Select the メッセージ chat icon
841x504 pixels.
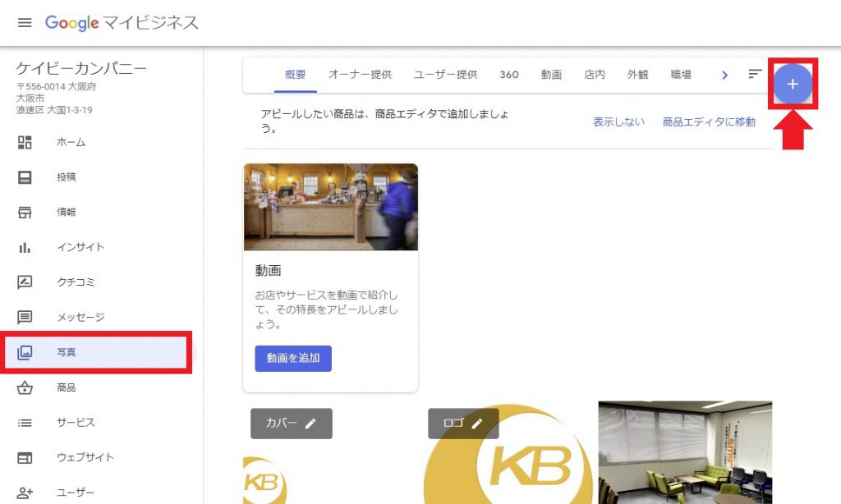[25, 317]
